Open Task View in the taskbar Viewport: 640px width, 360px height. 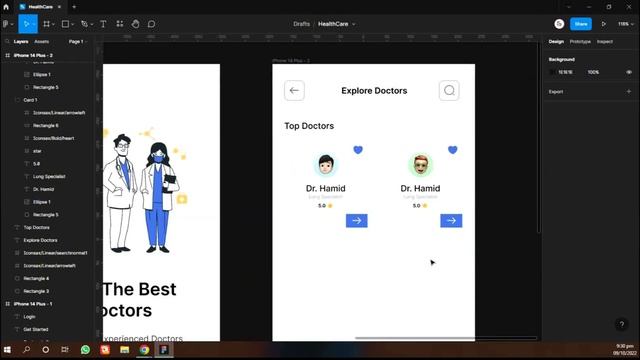point(65,350)
